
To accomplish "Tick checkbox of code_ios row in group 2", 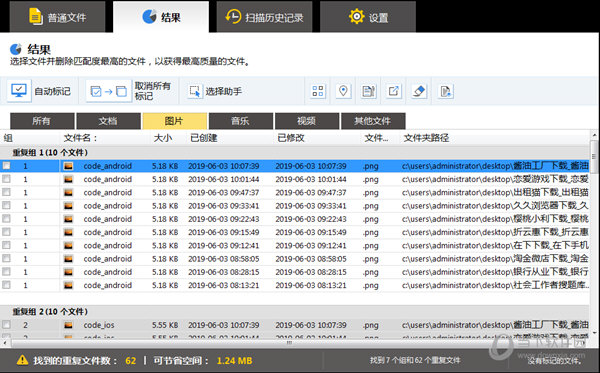I will 7,324.
